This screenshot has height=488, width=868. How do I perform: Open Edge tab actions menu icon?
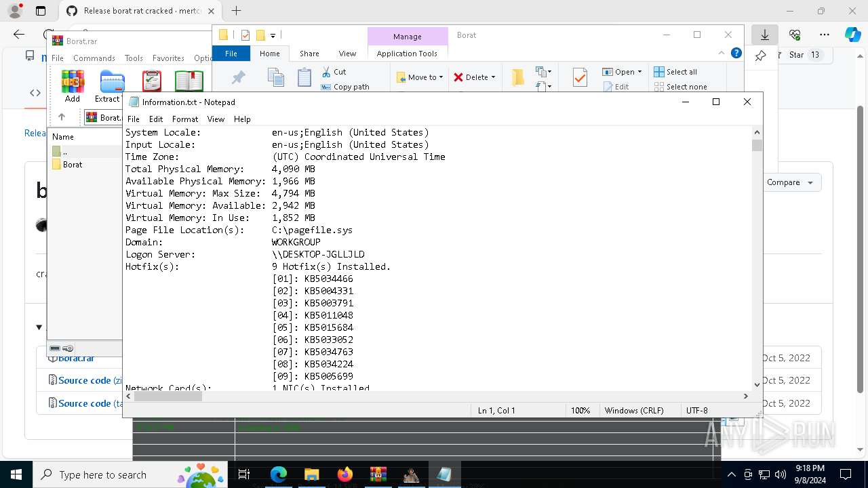point(41,11)
